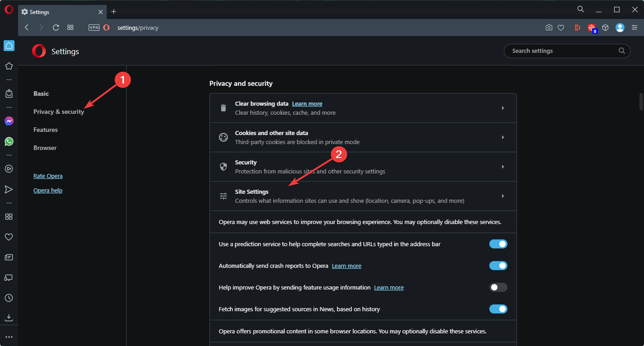Viewport: 644px width, 346px height.
Task: Select Features in the settings menu
Action: [46, 130]
